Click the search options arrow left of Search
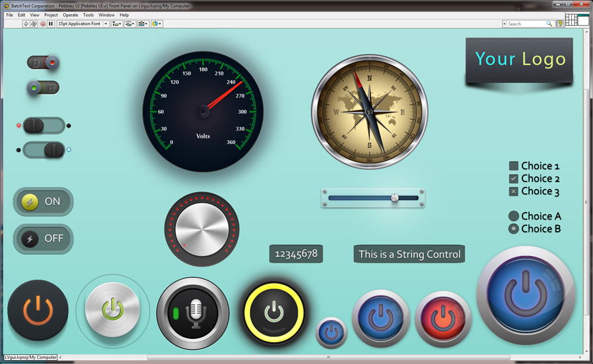The width and height of the screenshot is (593, 364). pos(505,24)
